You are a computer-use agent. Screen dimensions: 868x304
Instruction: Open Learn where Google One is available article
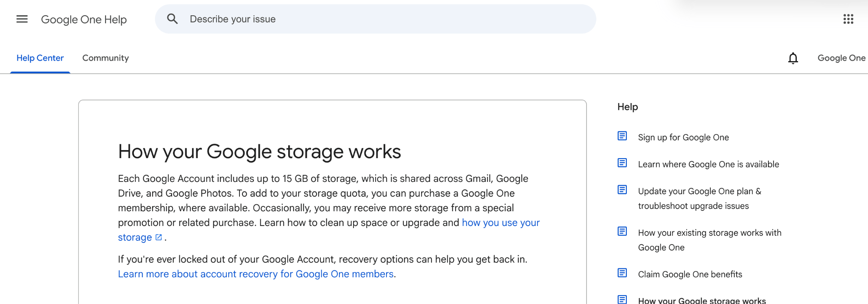tap(709, 165)
